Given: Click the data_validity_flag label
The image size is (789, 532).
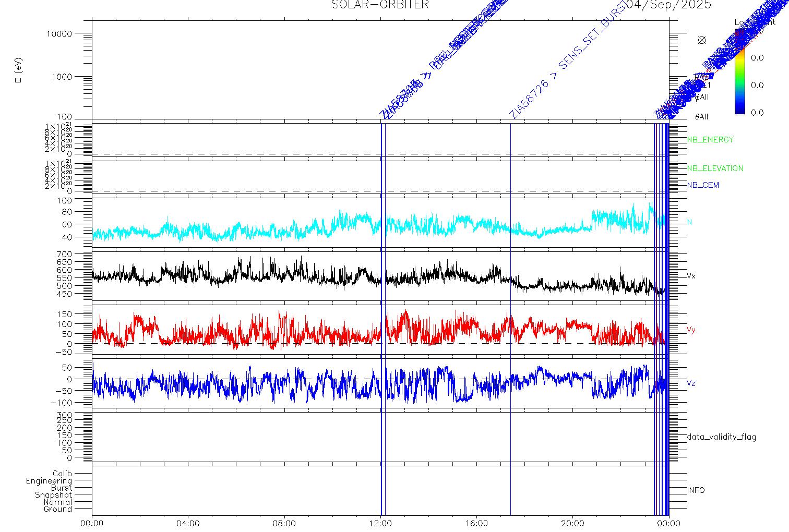Looking at the screenshot, I should coord(721,437).
